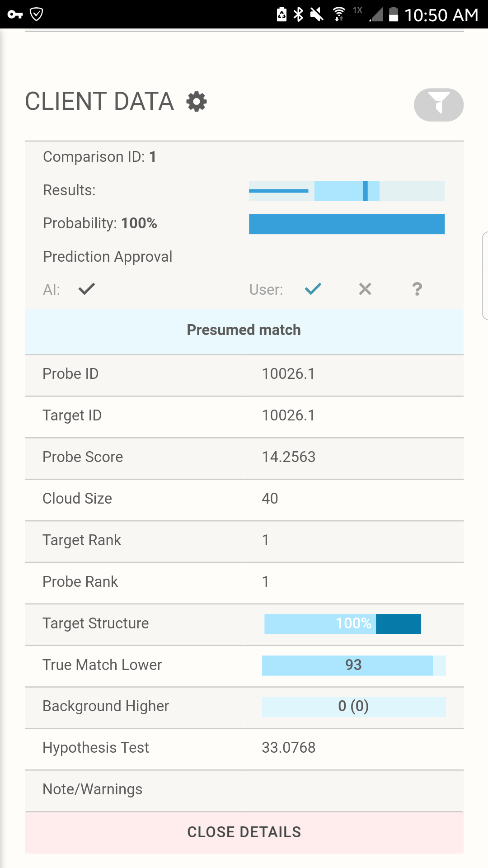488x868 pixels.
Task: Close details of the comparison
Action: (244, 832)
